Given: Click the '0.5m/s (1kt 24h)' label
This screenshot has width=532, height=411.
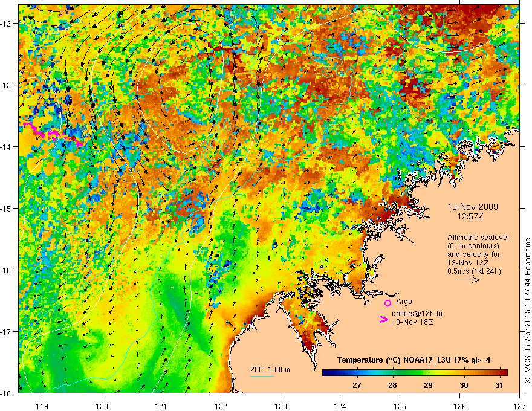Looking at the screenshot, I should (x=474, y=271).
